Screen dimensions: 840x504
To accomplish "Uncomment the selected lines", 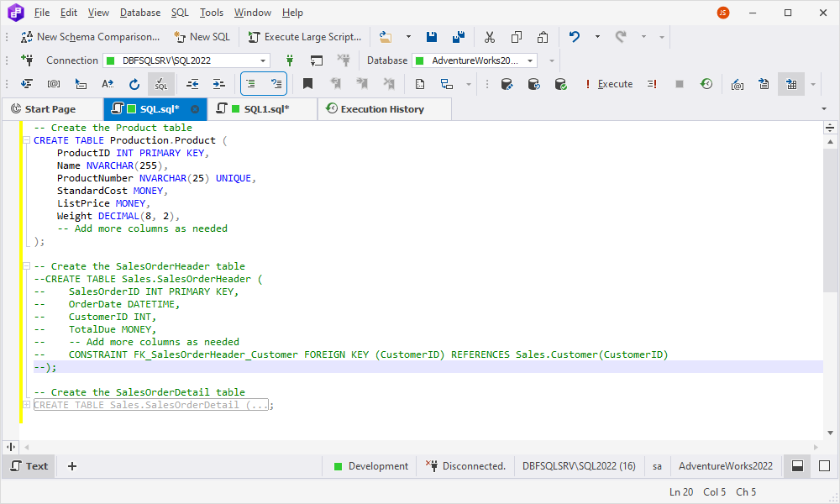I will click(x=276, y=84).
